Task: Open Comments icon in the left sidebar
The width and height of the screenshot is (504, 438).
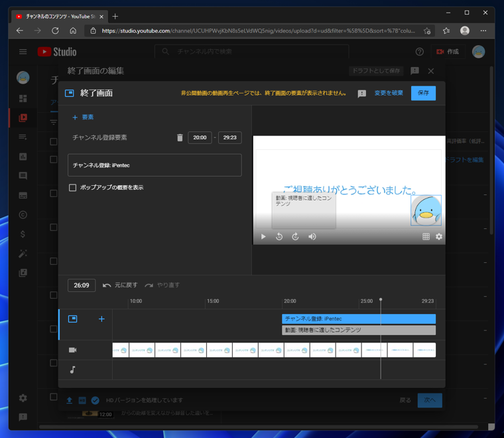Action: [23, 176]
